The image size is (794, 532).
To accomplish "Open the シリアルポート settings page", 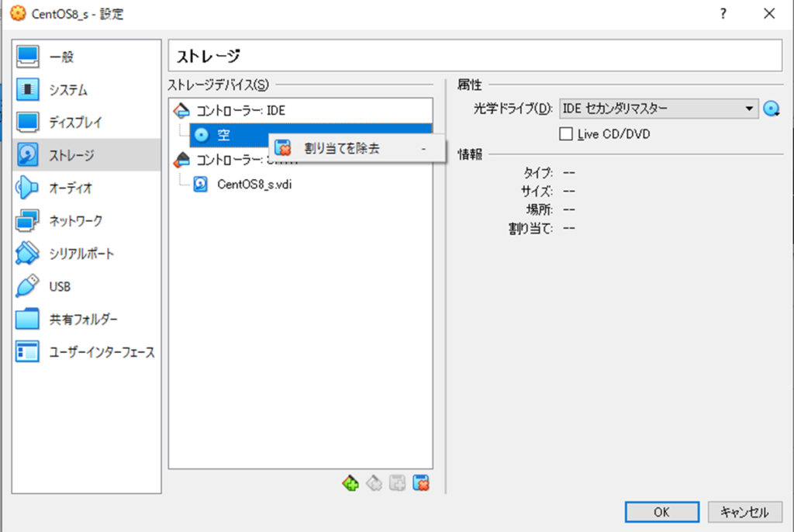I will click(x=87, y=254).
